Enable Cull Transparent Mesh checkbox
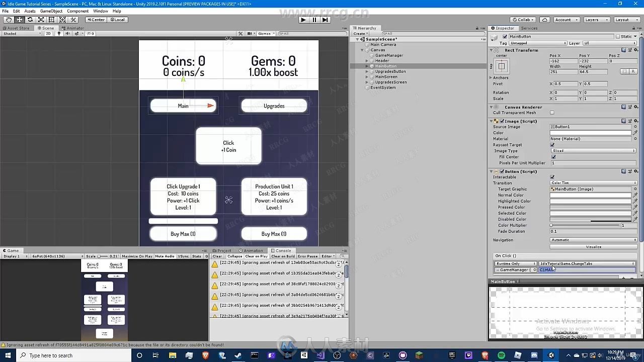The height and width of the screenshot is (362, 644). pos(552,113)
